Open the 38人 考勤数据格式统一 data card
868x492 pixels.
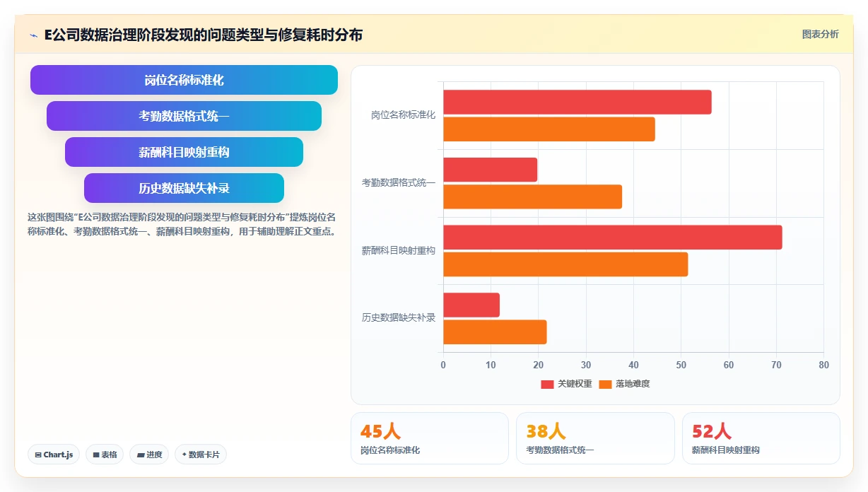coord(595,438)
